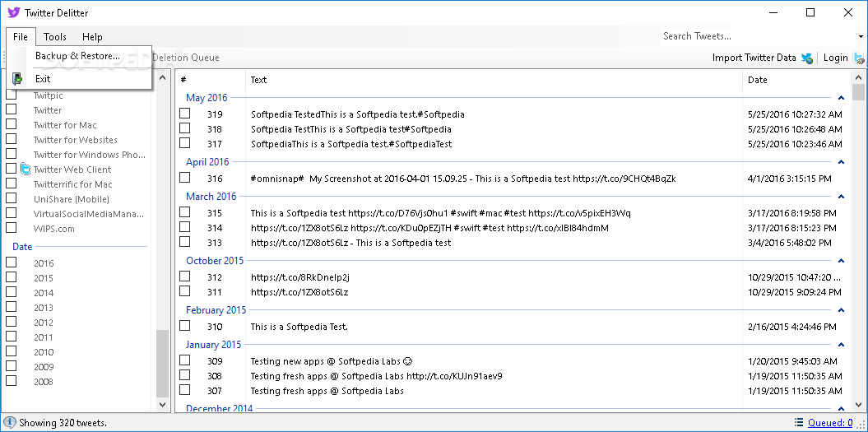Click the Twitter Delitter app logo icon
Screen dimensions: 868x432
[x=14, y=12]
